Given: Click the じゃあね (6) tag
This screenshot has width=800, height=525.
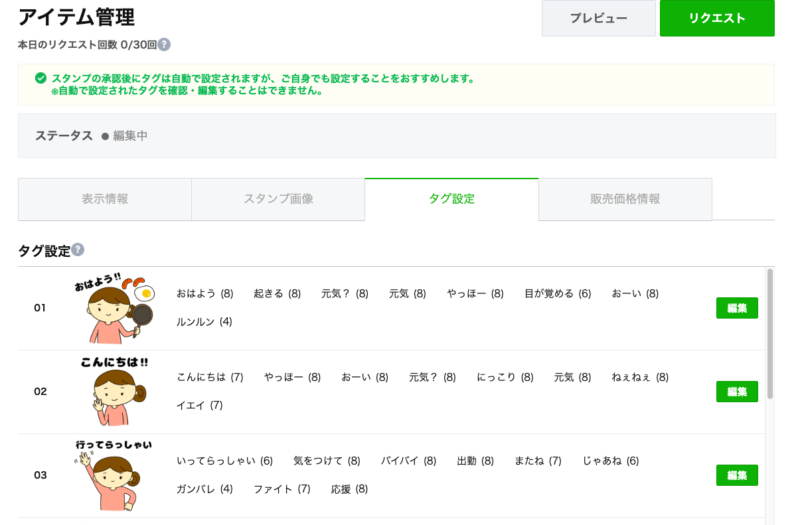Looking at the screenshot, I should [x=611, y=461].
